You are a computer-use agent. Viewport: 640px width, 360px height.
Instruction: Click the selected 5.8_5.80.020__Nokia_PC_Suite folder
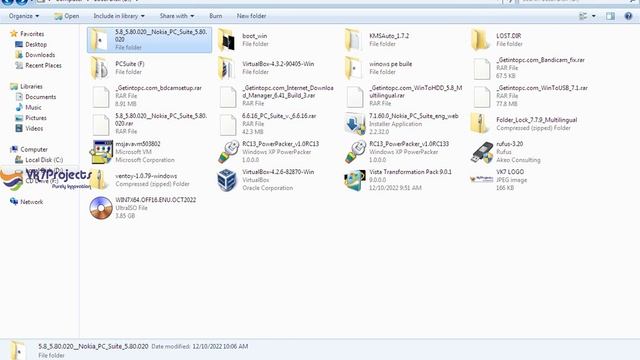(149, 40)
